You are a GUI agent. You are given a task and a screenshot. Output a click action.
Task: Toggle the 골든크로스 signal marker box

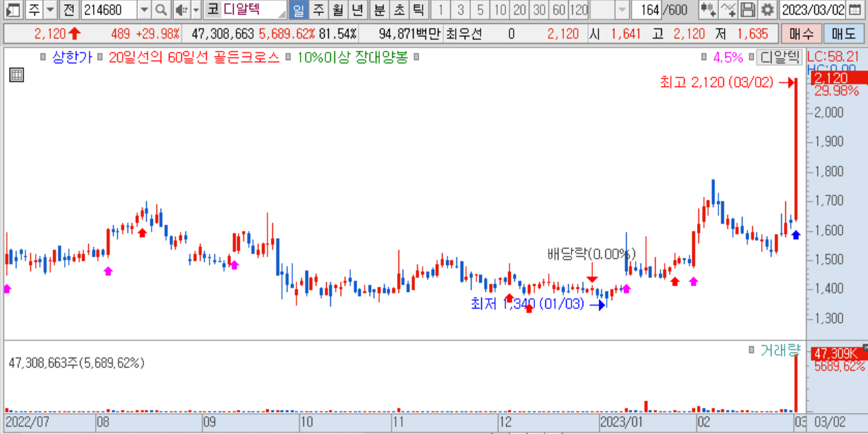pos(101,57)
